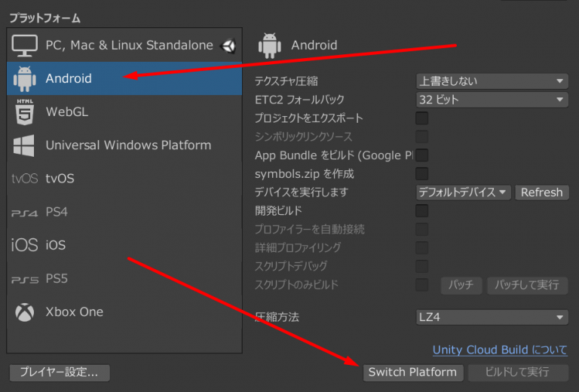Screen dimensions: 579x392
Task: Click the Android header icon in settings pane
Action: pyautogui.click(x=270, y=45)
